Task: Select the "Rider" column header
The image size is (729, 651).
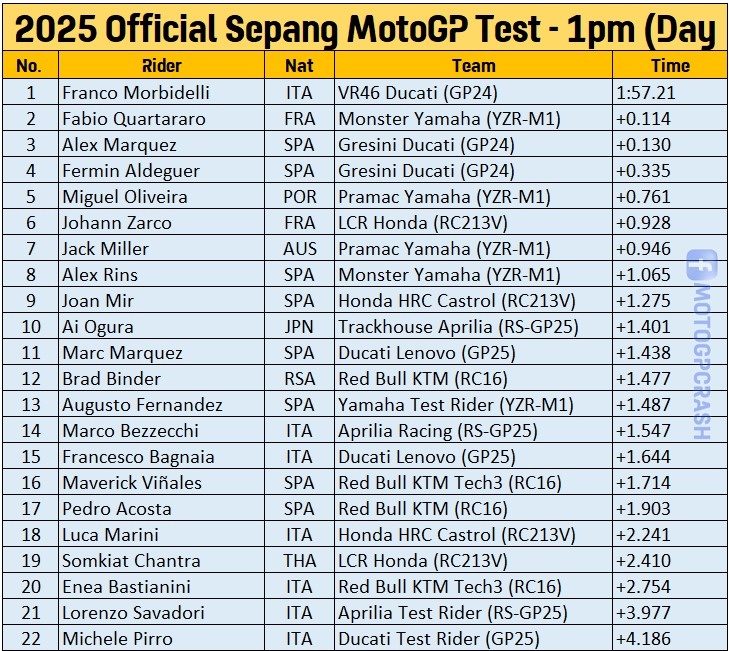Action: pos(162,66)
